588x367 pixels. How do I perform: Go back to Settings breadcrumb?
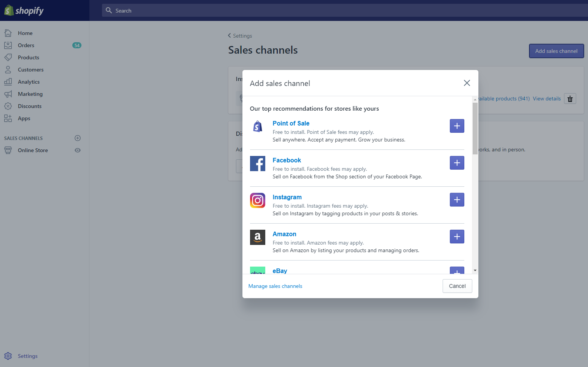click(x=240, y=36)
